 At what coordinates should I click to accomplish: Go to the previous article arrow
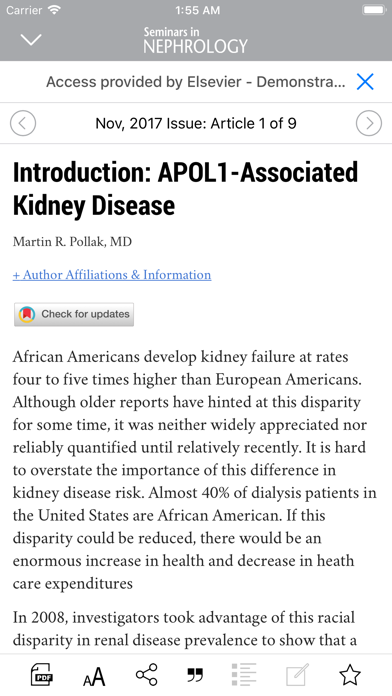tap(23, 123)
